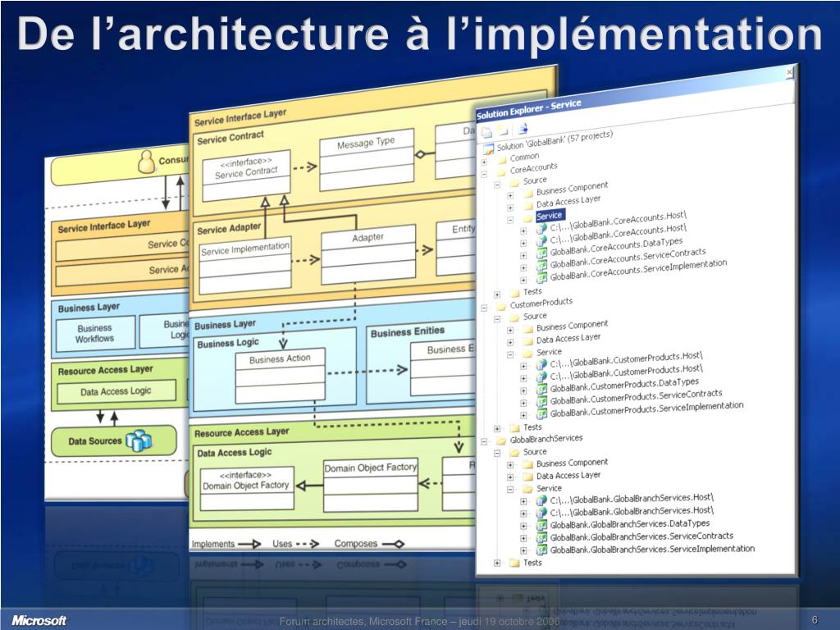Select the GlobalBranchServices folder label

[x=546, y=439]
